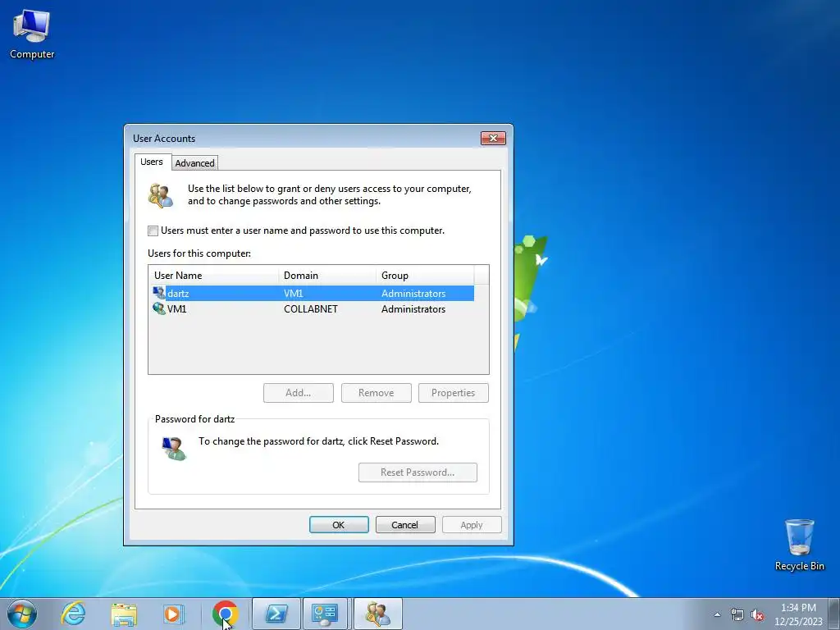Click the Remove button
Screen dimensions: 840x630
[376, 393]
